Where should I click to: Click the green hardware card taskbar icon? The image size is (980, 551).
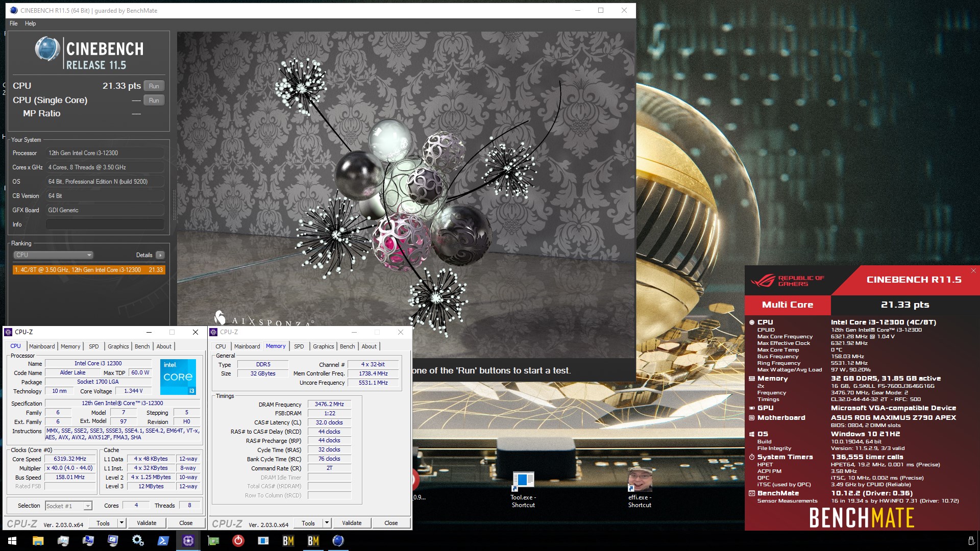(x=213, y=541)
